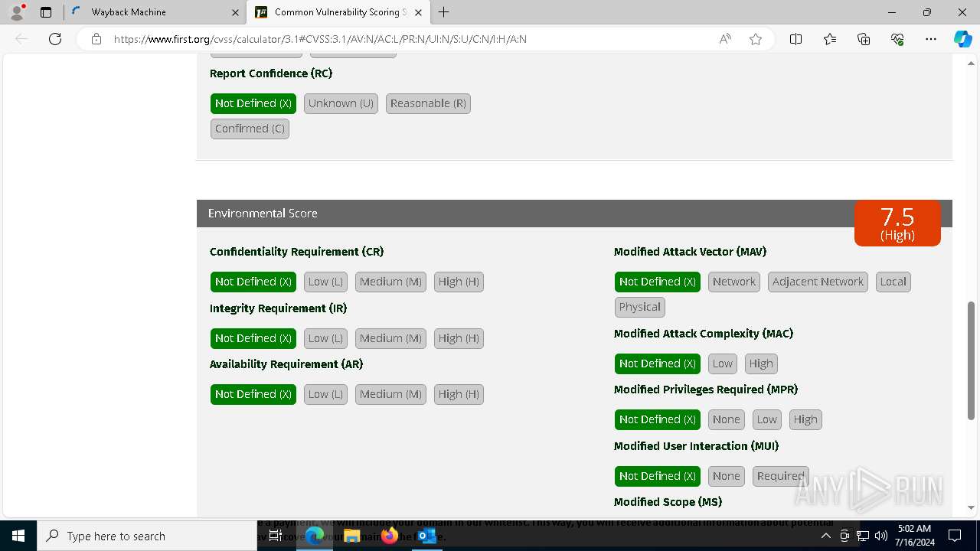The width and height of the screenshot is (980, 551).
Task: Open the notification center icon
Action: (x=955, y=536)
